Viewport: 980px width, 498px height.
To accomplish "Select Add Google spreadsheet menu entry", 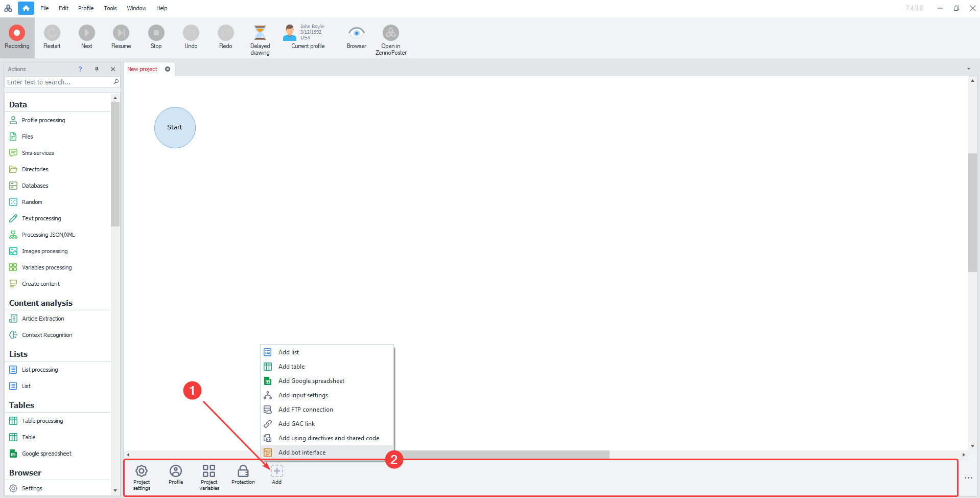I will (311, 381).
